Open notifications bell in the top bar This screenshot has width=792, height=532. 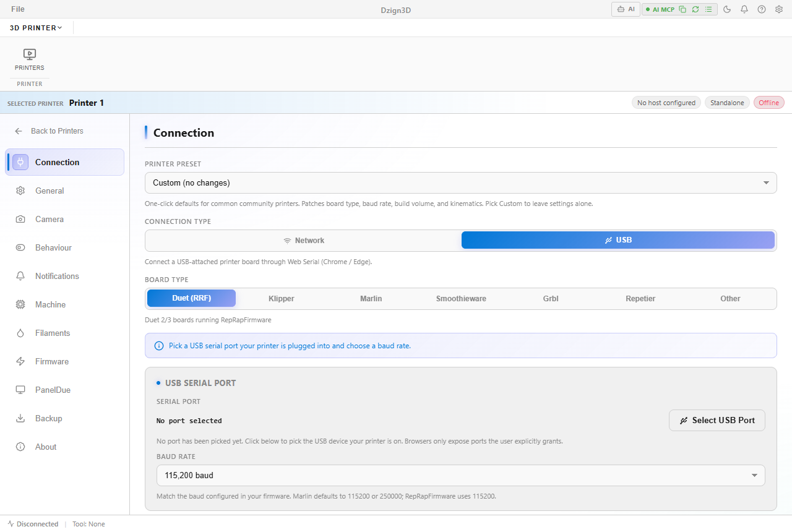pos(744,9)
